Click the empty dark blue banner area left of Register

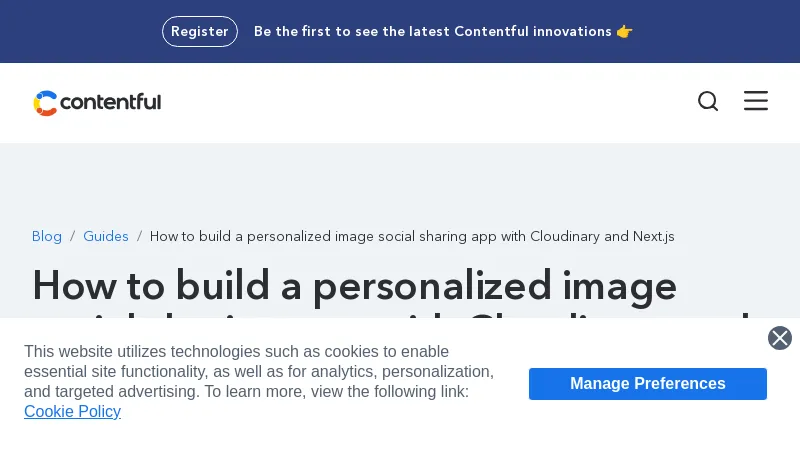tap(80, 31)
